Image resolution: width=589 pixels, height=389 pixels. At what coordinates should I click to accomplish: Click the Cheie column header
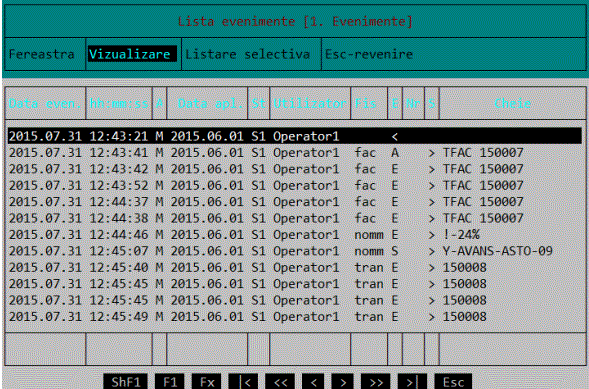(512, 103)
